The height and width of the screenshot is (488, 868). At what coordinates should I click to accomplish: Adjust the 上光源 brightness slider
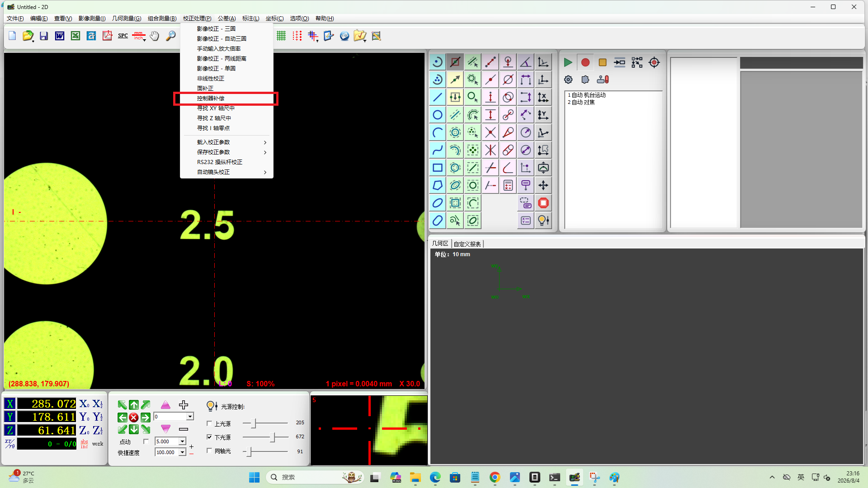[254, 423]
